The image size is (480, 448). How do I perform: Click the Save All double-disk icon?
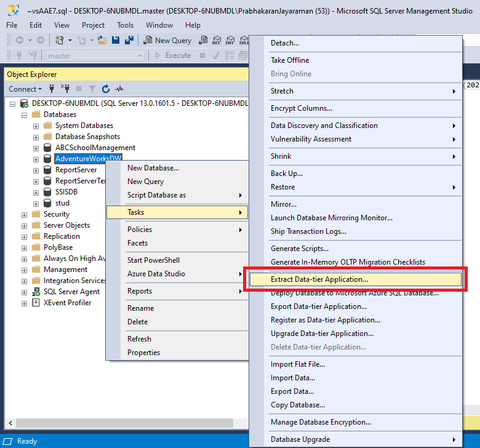pos(129,40)
